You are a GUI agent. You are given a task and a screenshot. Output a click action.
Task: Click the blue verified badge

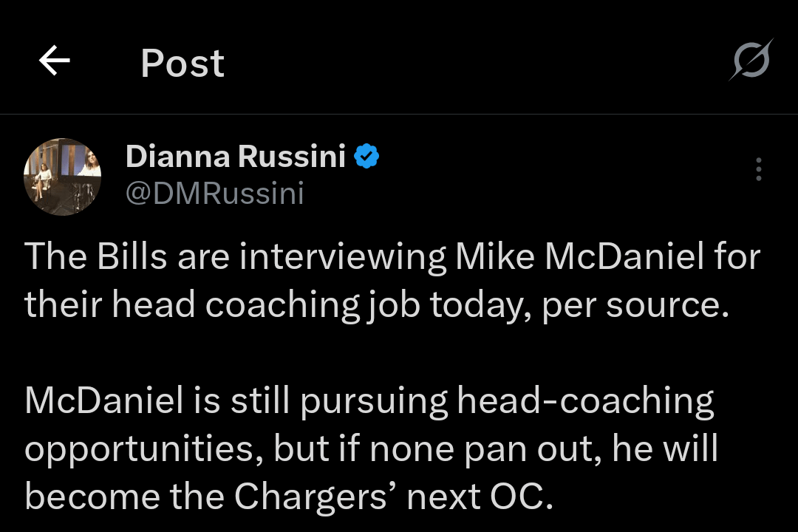pos(367,157)
